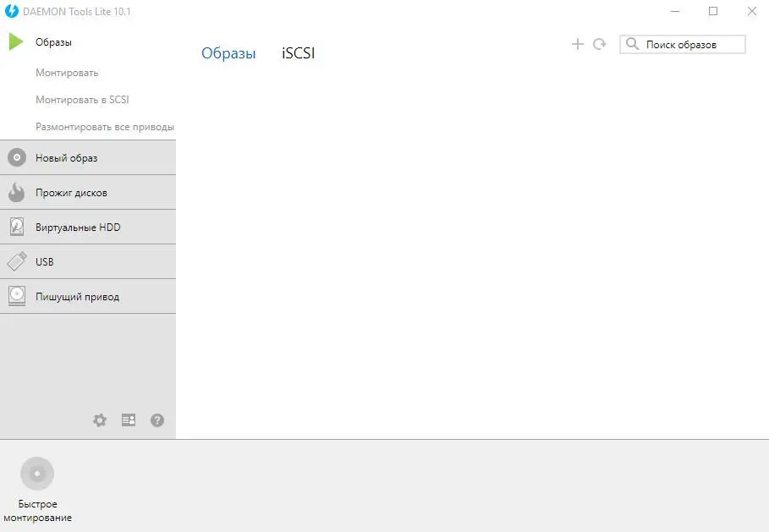Open help with the question mark icon

157,420
